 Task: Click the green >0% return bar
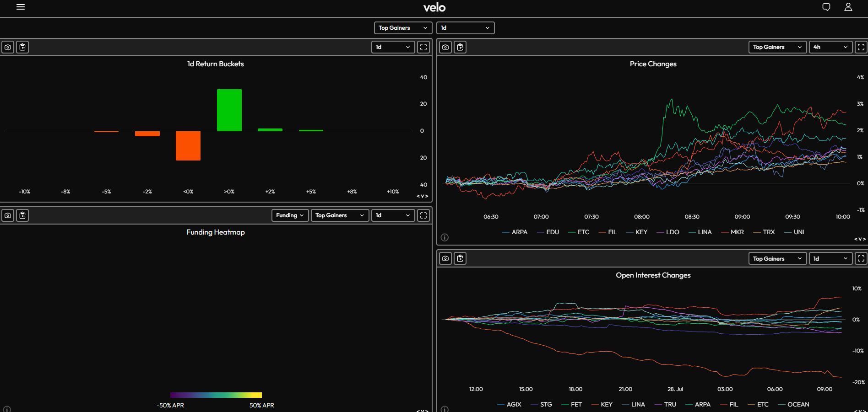[229, 110]
